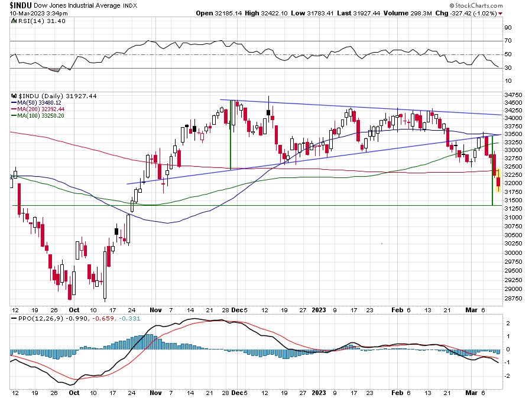Screen dimensions: 532x398
Task: Click the 70 level label on RSI axis
Action: click(508, 41)
